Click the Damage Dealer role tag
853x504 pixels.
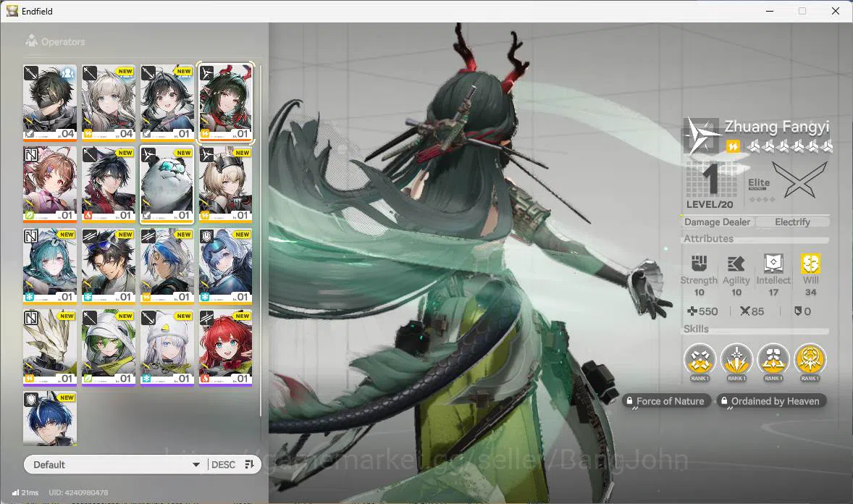(x=717, y=222)
